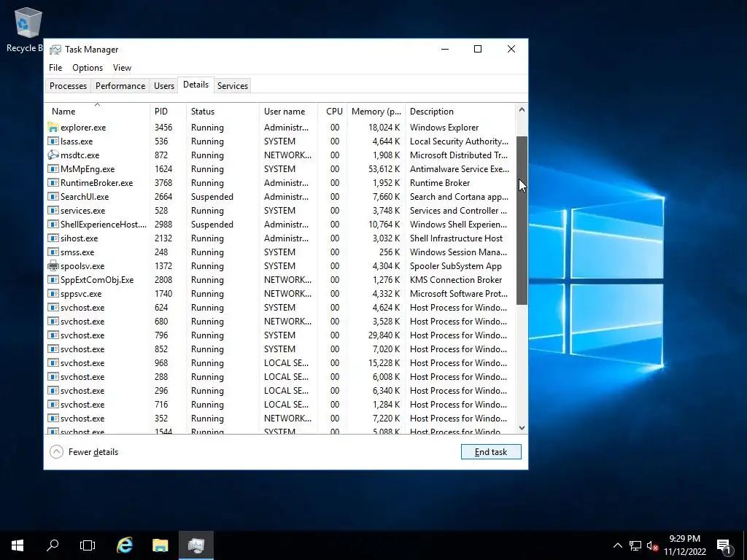Select the Details tab

(196, 85)
